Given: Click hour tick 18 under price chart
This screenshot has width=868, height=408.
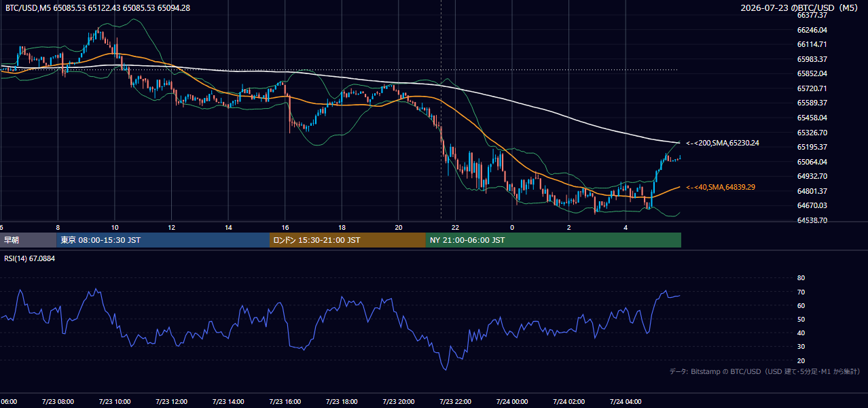Looking at the screenshot, I should [x=342, y=227].
